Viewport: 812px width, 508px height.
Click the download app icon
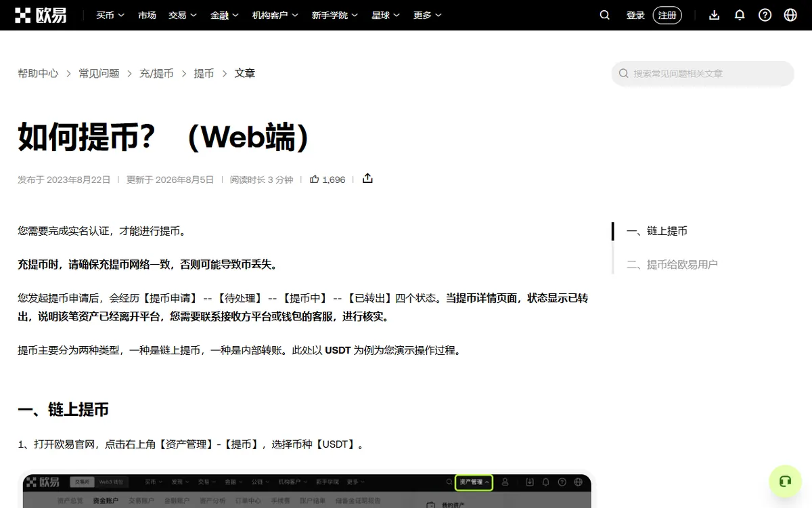[715, 15]
